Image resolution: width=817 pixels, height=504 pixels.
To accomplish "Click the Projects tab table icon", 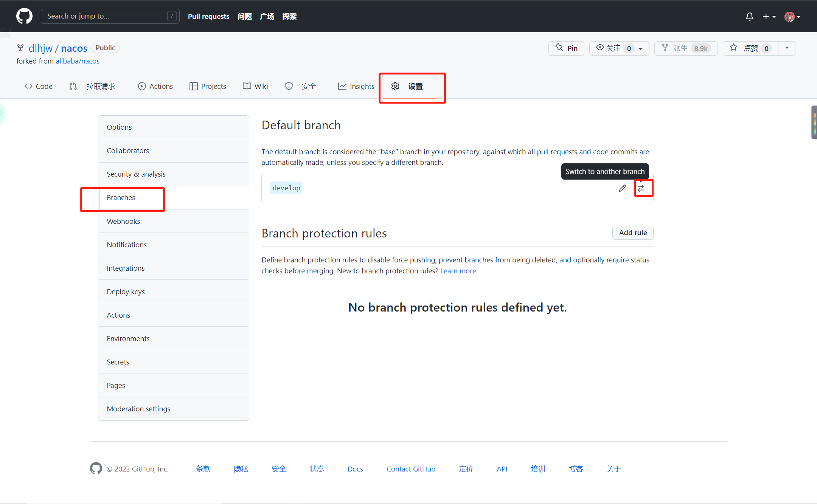I will [193, 86].
